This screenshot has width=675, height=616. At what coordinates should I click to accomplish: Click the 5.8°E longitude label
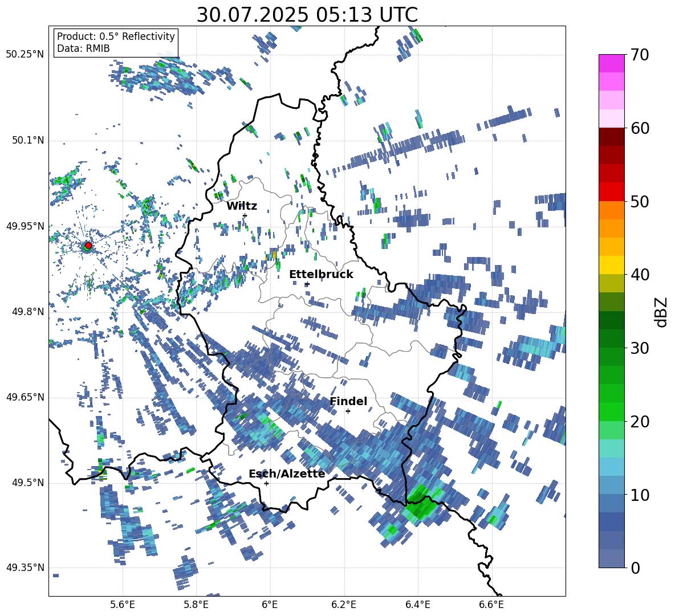pos(196,605)
